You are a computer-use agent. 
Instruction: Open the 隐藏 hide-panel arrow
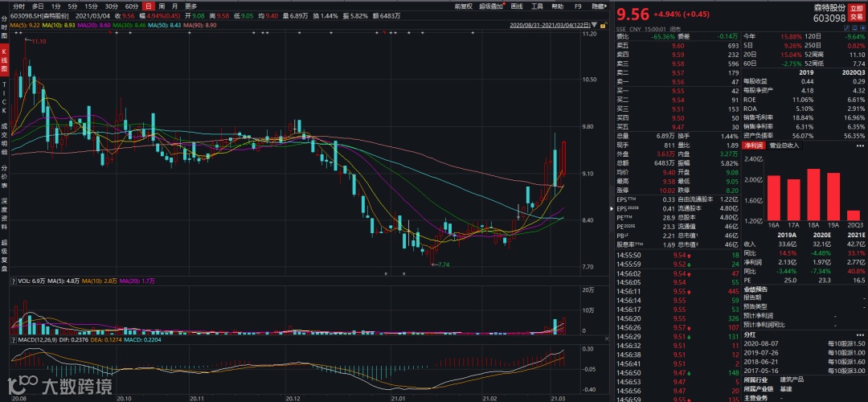click(599, 6)
